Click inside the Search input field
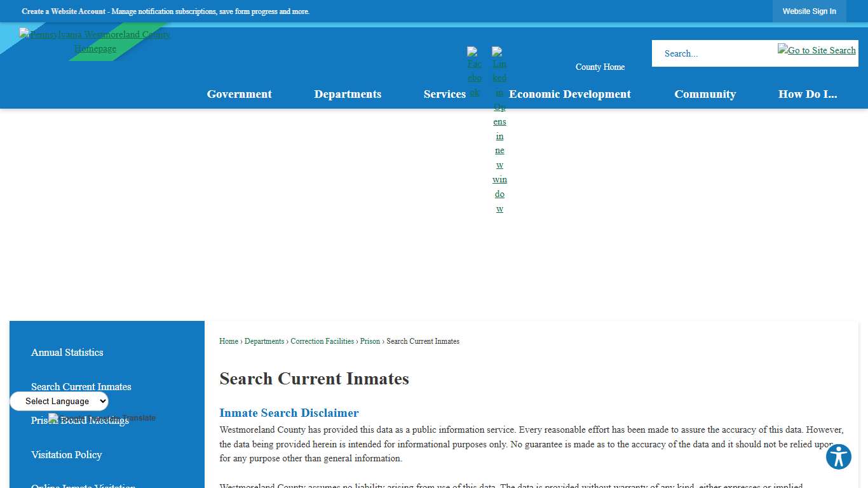Image resolution: width=868 pixels, height=488 pixels. coord(712,53)
